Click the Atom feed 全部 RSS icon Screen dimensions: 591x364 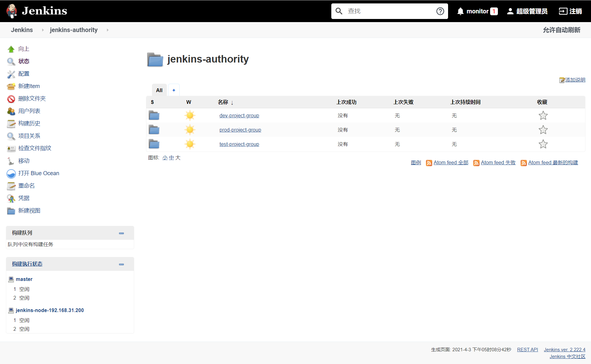coord(429,163)
